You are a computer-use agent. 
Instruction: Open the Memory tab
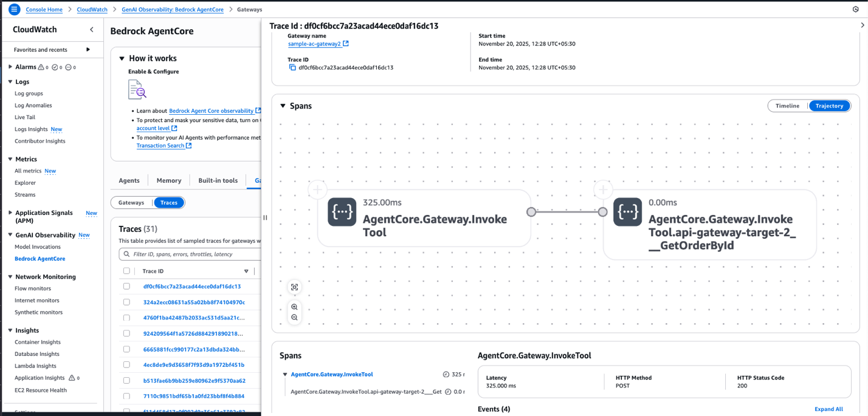coord(168,180)
